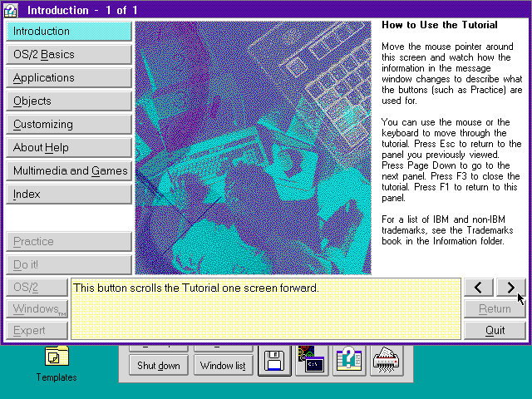Image resolution: width=532 pixels, height=399 pixels.
Task: Open the tutorial window's title bar icon
Action: 11,10
